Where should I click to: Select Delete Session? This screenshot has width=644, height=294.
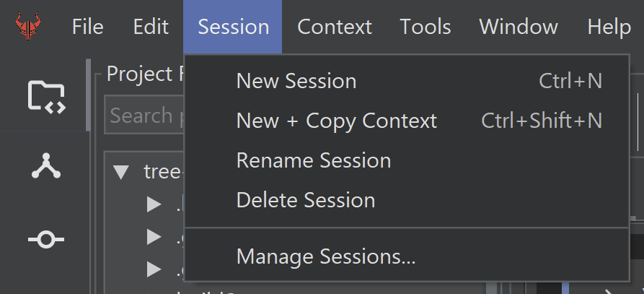(x=305, y=200)
